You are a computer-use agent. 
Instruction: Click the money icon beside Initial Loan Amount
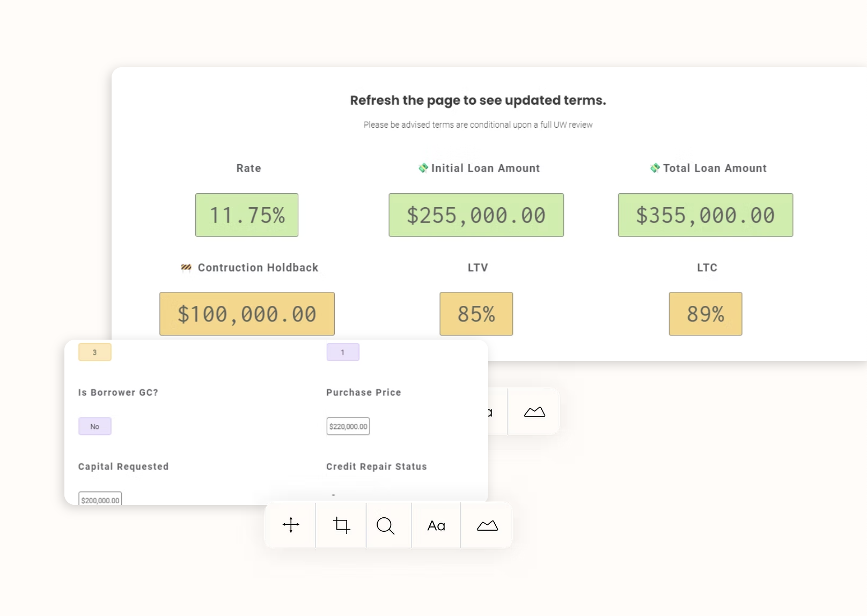point(423,168)
